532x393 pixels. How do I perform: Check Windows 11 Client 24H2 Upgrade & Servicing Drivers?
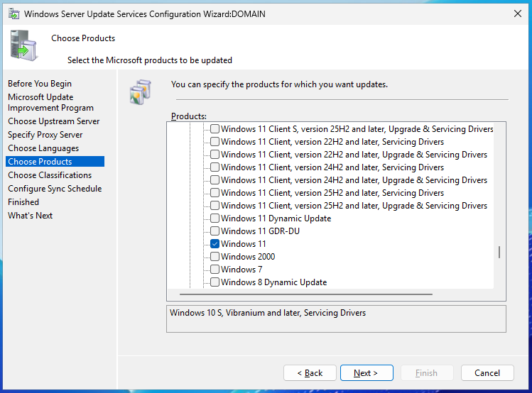(x=215, y=180)
